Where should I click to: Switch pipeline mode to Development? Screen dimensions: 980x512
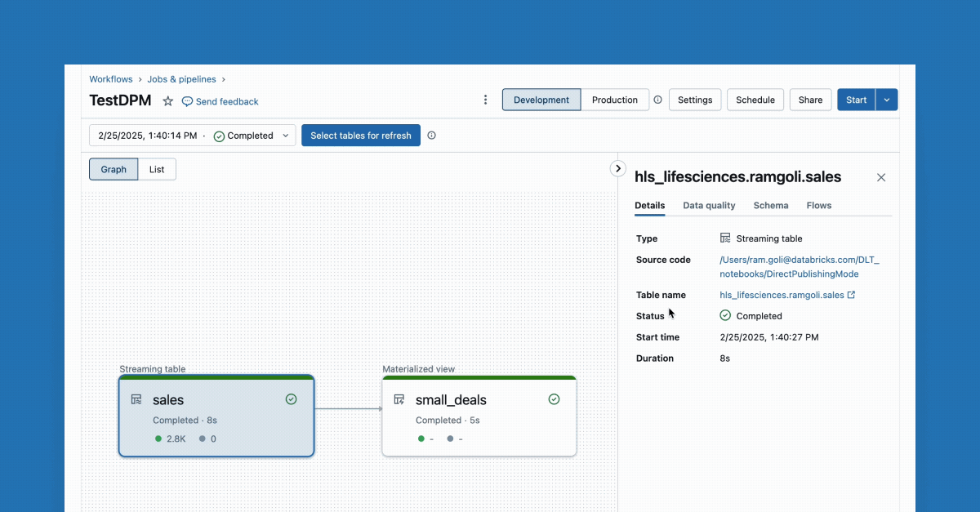click(x=541, y=100)
